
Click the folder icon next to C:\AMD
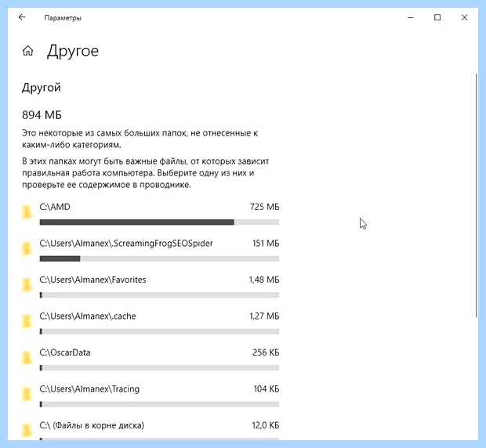pos(27,212)
